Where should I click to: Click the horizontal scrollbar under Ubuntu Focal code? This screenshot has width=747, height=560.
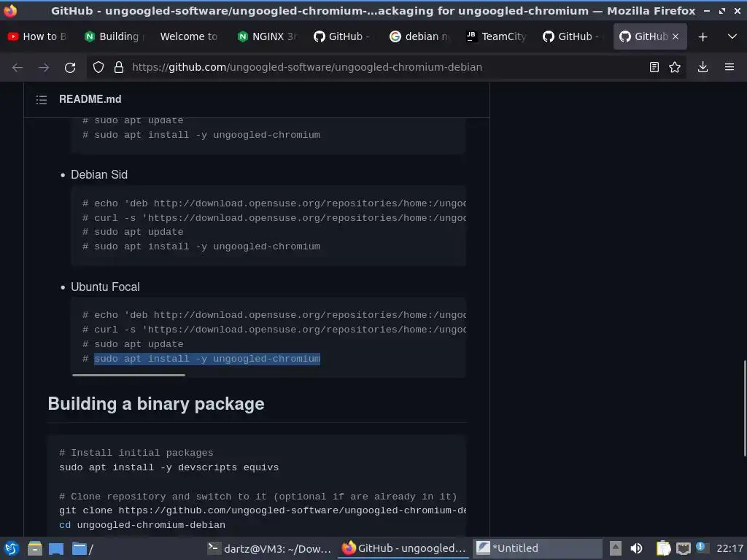pyautogui.click(x=128, y=376)
